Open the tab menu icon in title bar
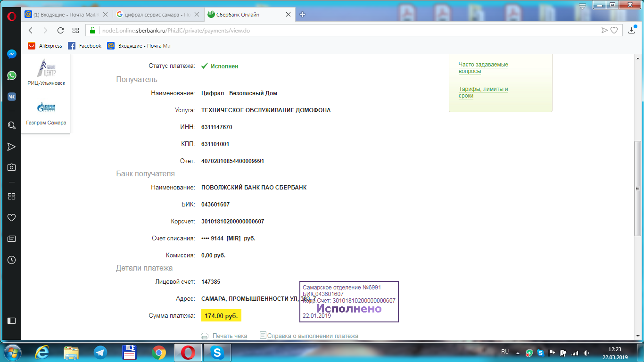This screenshot has height=362, width=644. [x=582, y=7]
